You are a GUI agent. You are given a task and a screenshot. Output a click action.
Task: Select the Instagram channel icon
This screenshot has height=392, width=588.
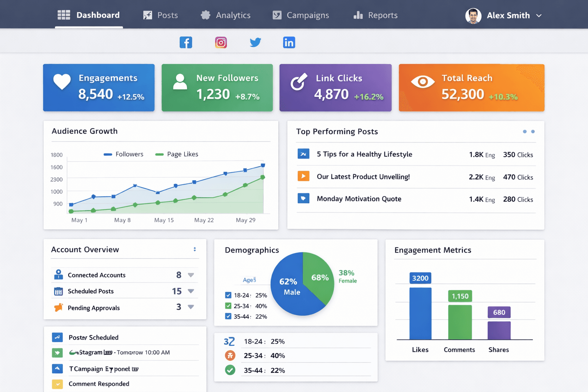click(x=221, y=42)
